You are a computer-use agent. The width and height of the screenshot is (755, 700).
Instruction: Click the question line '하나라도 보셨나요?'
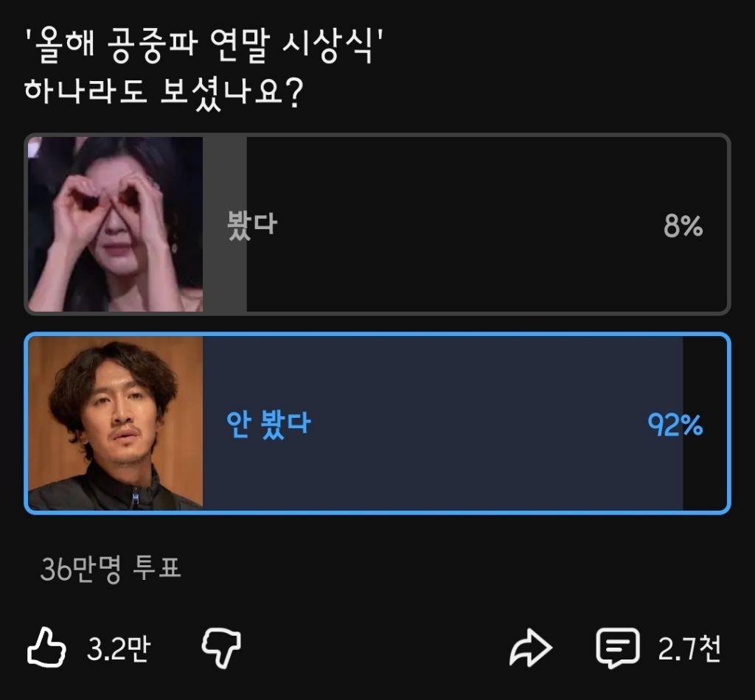click(x=164, y=92)
